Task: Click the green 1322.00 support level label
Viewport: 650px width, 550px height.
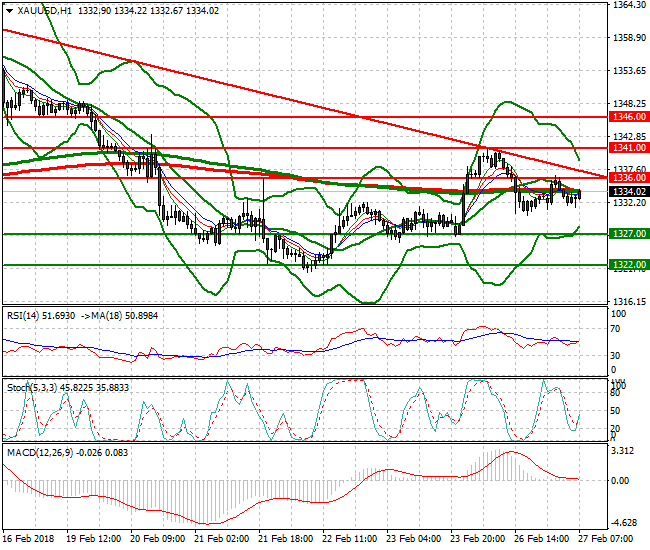Action: pyautogui.click(x=629, y=264)
